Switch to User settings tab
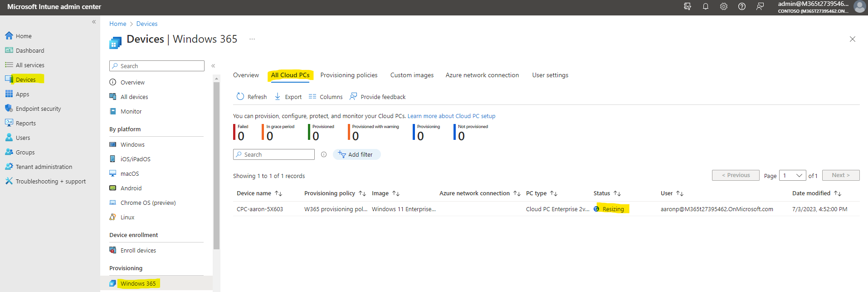The image size is (868, 292). pos(550,75)
